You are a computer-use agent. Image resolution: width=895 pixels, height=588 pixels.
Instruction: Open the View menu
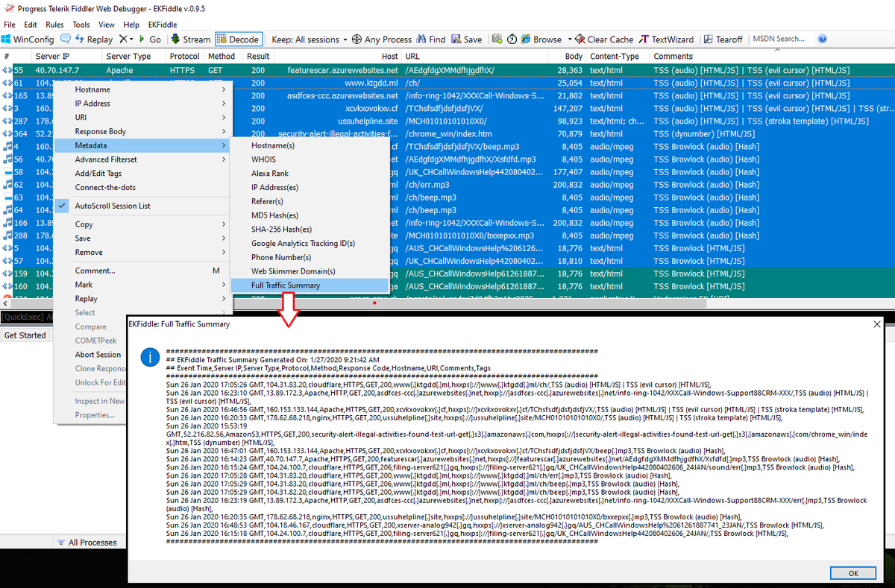tap(107, 25)
